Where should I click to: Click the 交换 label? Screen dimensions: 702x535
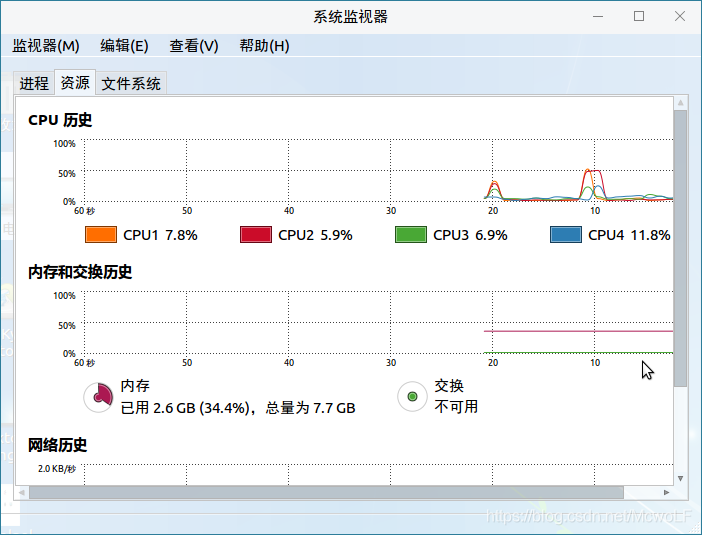(x=449, y=386)
